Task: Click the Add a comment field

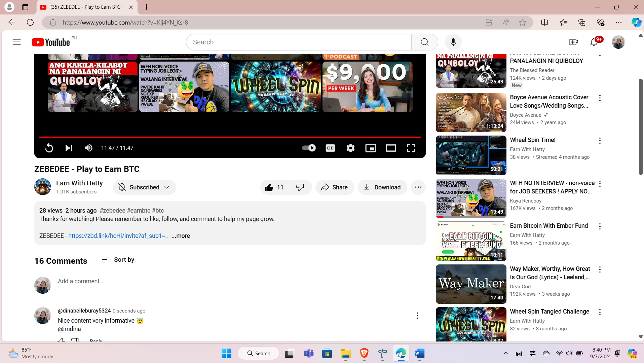Action: click(x=238, y=281)
